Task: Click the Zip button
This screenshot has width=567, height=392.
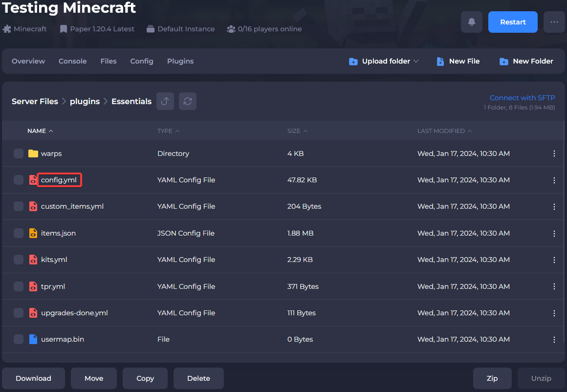Action: tap(492, 378)
